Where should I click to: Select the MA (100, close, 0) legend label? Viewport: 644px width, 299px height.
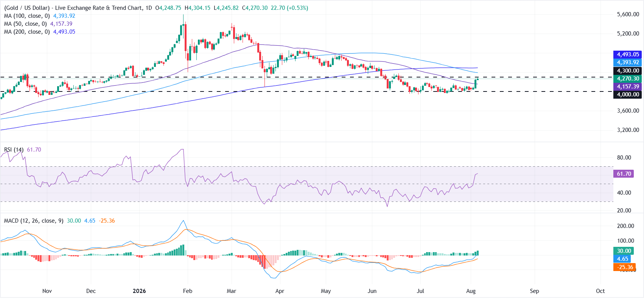pyautogui.click(x=27, y=16)
